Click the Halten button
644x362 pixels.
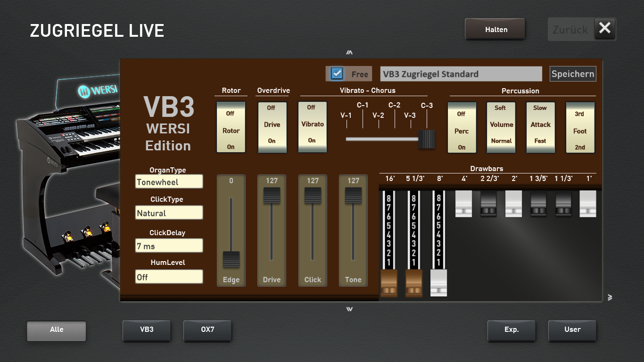coord(495,29)
